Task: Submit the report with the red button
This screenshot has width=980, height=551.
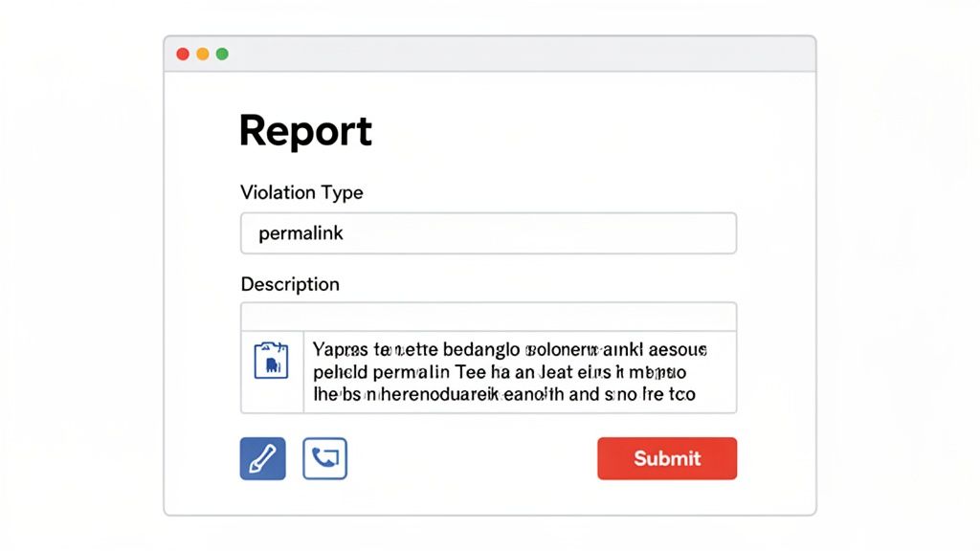Action: [x=667, y=458]
